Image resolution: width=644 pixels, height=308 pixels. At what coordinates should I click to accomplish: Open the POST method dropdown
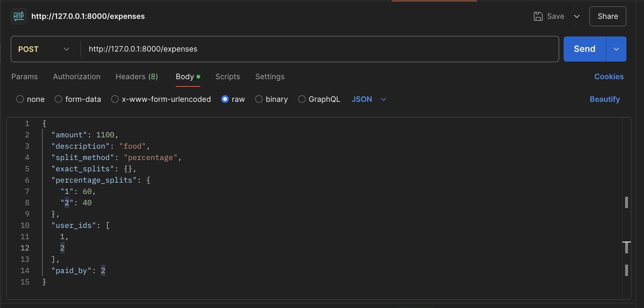pyautogui.click(x=44, y=49)
